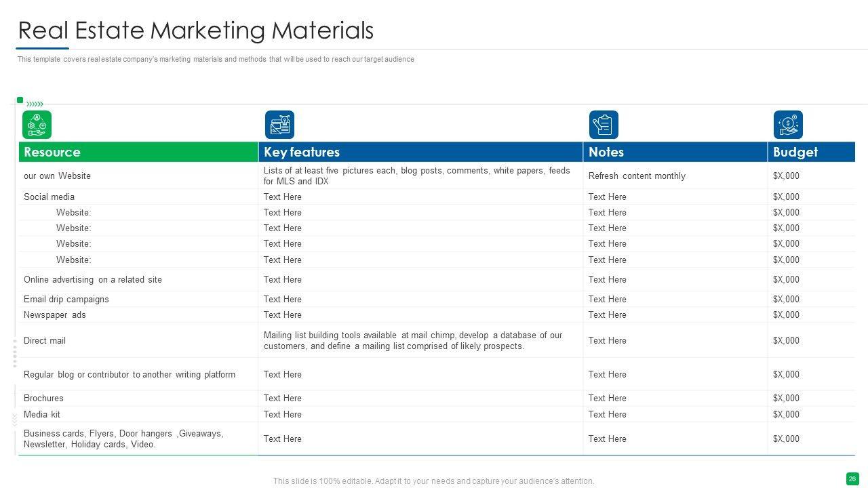868x488 pixels.
Task: Click the Key features column icon
Action: pos(279,125)
